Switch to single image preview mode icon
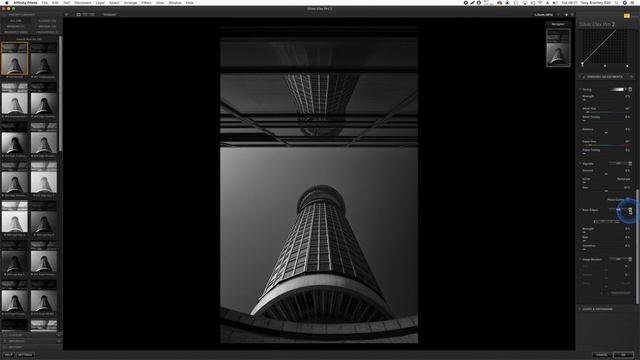This screenshot has height=360, width=640. [x=79, y=15]
